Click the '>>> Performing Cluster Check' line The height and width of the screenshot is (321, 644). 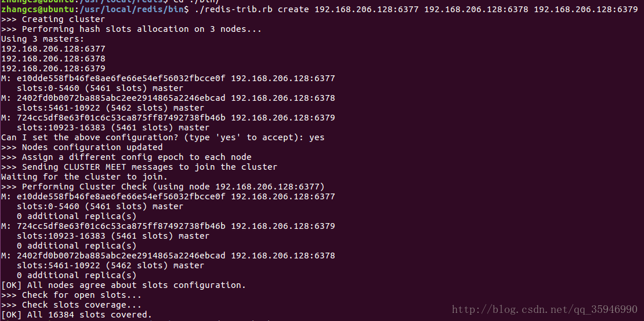pyautogui.click(x=162, y=187)
